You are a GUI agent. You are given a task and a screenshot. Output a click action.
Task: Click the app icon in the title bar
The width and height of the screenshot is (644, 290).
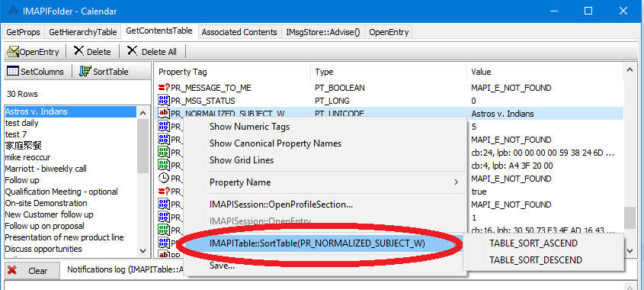(13, 11)
